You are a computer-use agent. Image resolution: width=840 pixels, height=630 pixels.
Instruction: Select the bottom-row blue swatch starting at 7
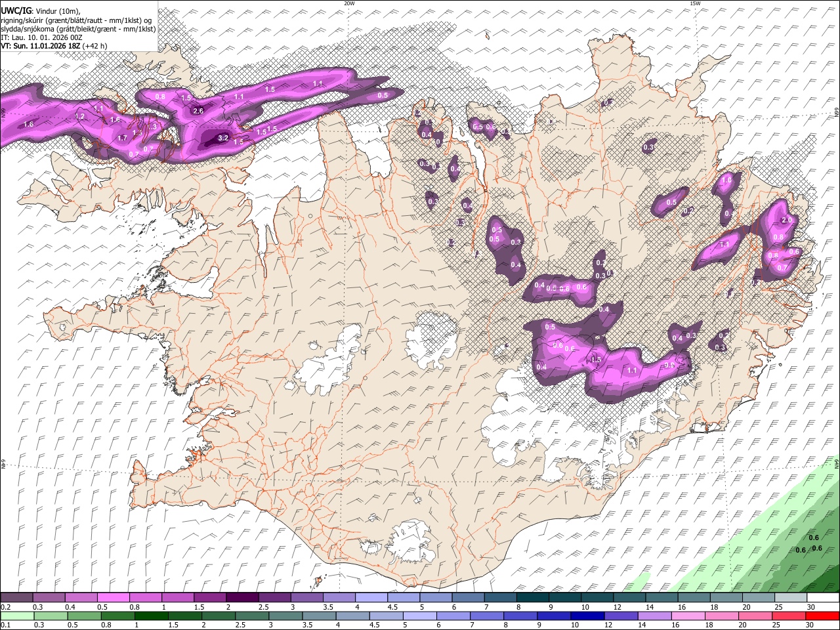click(x=487, y=616)
